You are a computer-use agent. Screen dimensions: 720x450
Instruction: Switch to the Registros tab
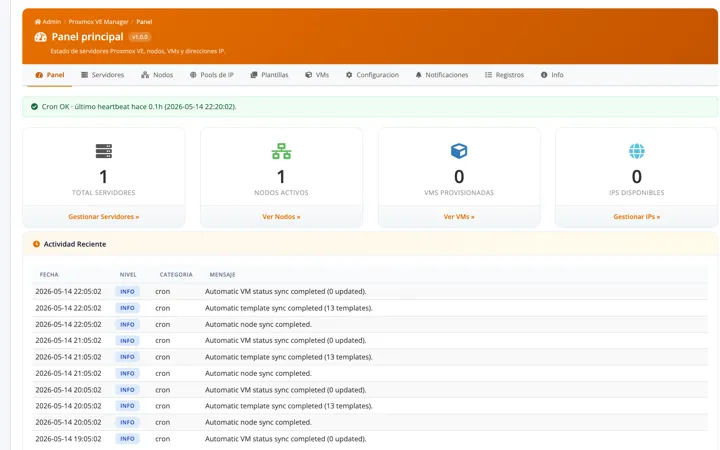coord(504,75)
